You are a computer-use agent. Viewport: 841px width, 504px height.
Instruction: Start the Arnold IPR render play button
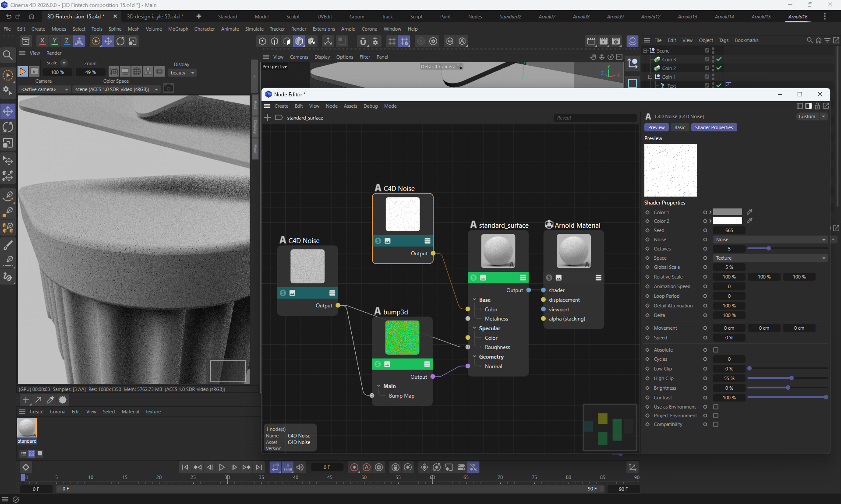coord(23,71)
